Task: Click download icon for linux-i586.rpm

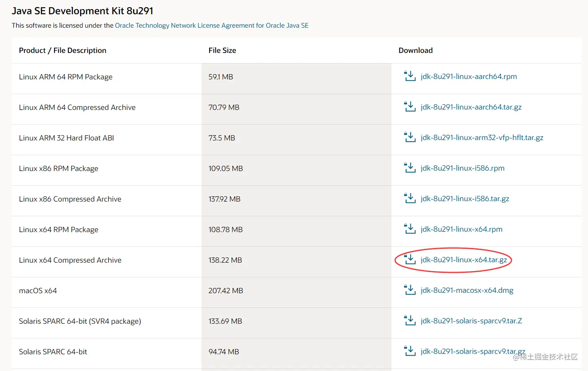Action: 409,168
